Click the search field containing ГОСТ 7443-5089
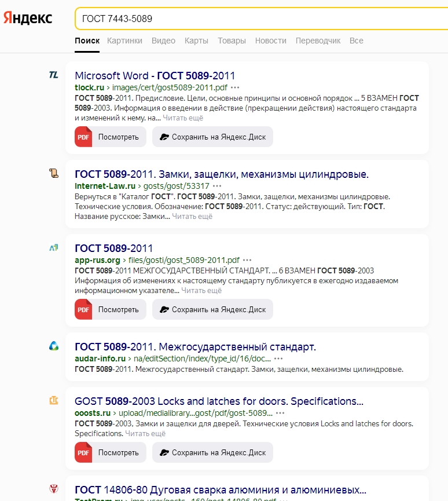The image size is (448, 501). [262, 19]
